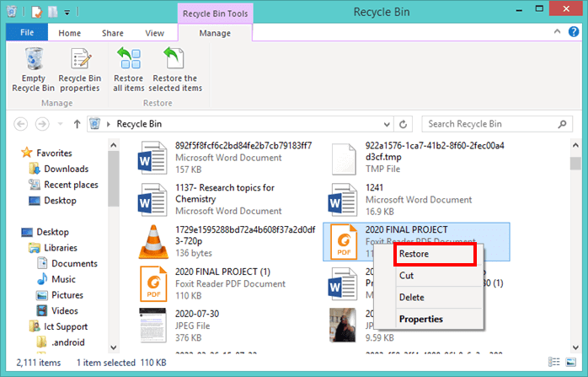
Task: Select Word icon for 1137- Research topics
Action: tap(152, 200)
